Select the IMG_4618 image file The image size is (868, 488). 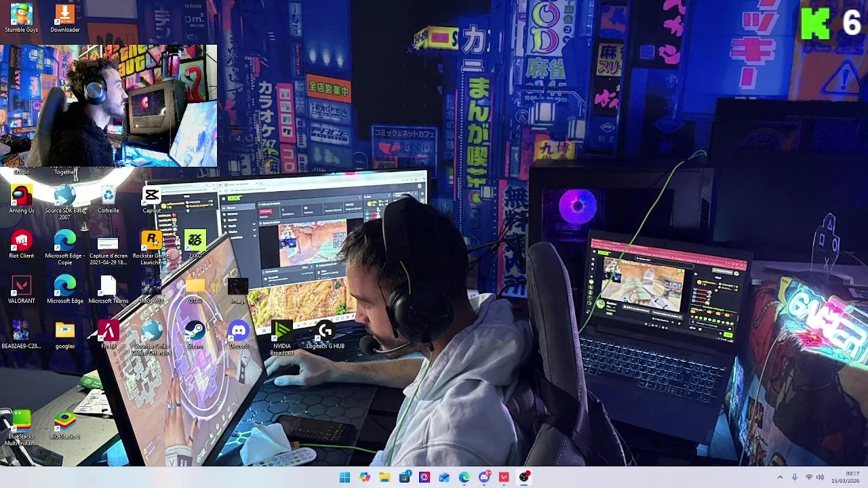click(152, 290)
